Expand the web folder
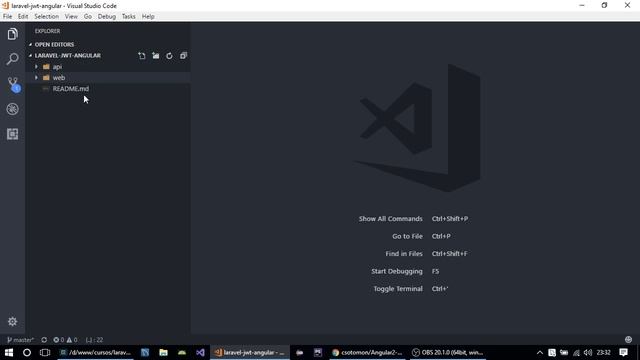640x360 pixels. [108, 78]
